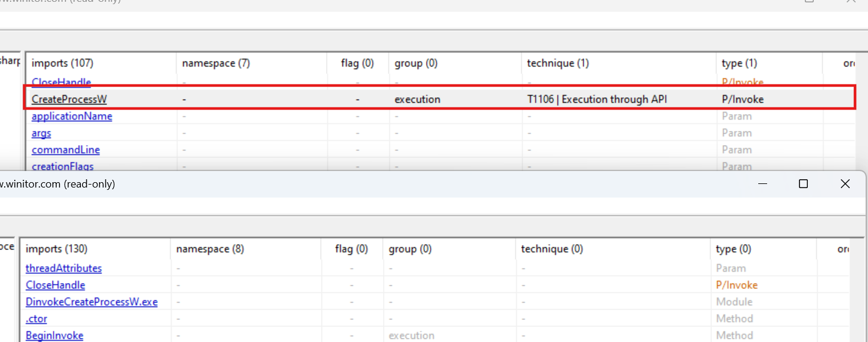Sort by imports (107) column header
Viewport: 868px width, 342px height.
[x=63, y=63]
